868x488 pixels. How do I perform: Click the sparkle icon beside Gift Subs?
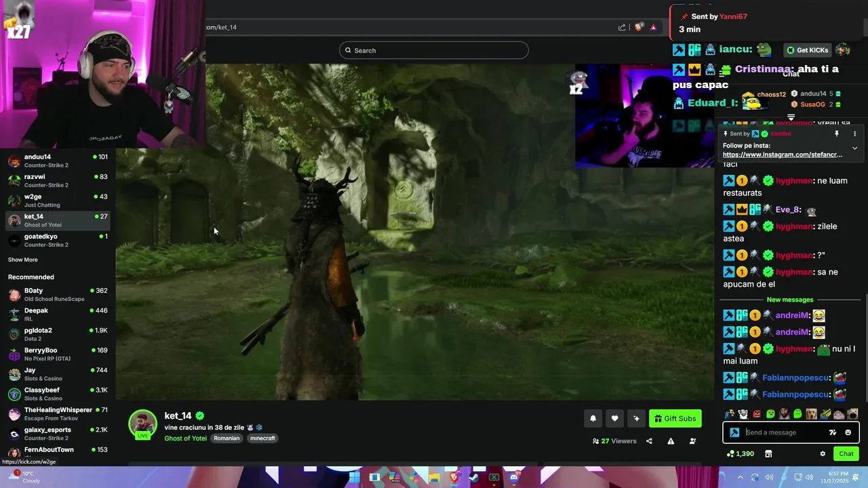[x=636, y=418]
